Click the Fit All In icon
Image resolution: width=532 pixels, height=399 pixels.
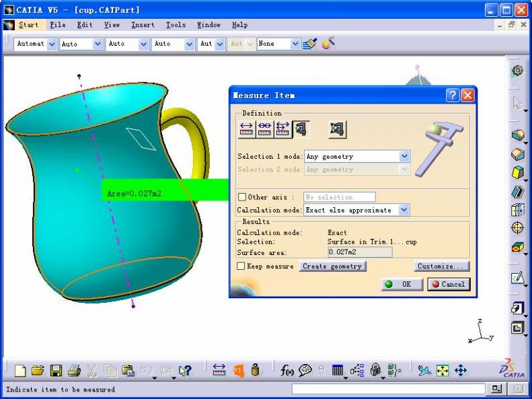tap(443, 371)
